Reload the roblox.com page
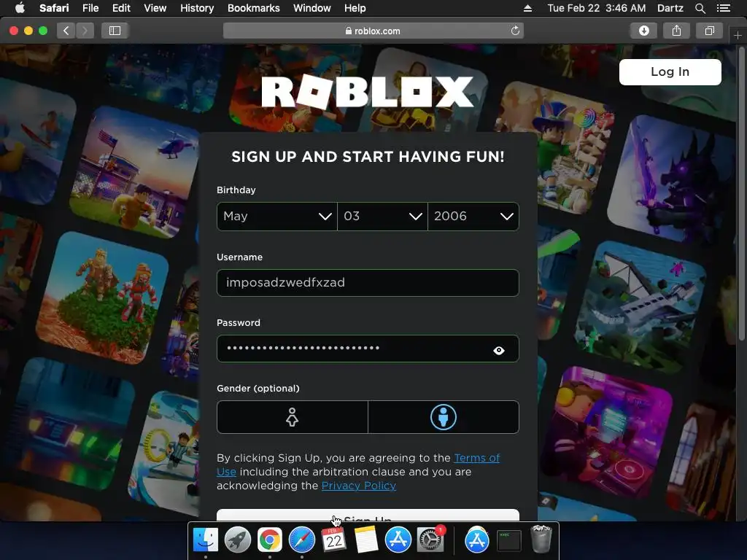747x560 pixels. 515,31
